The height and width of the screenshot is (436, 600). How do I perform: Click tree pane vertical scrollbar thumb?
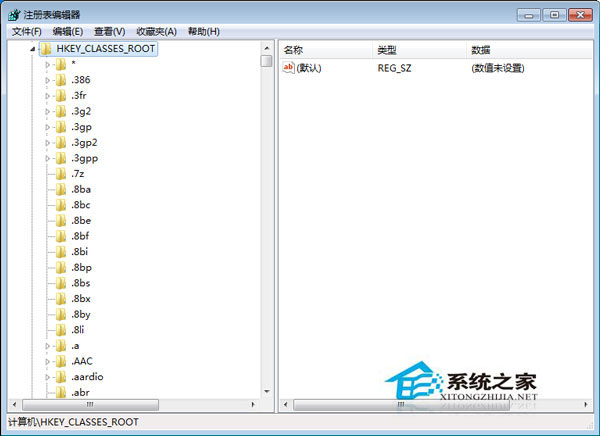(x=267, y=61)
